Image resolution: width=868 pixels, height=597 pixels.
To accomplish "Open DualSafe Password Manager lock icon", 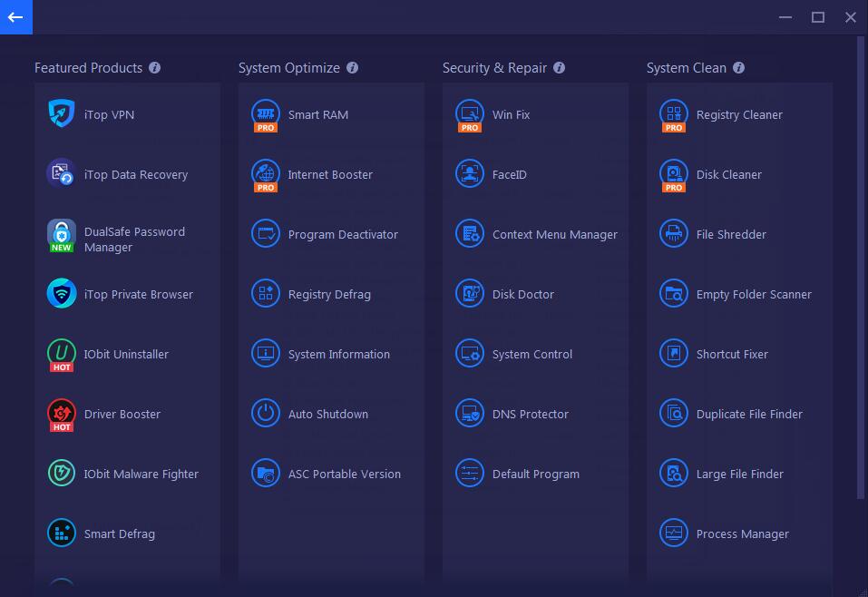I will 62,235.
